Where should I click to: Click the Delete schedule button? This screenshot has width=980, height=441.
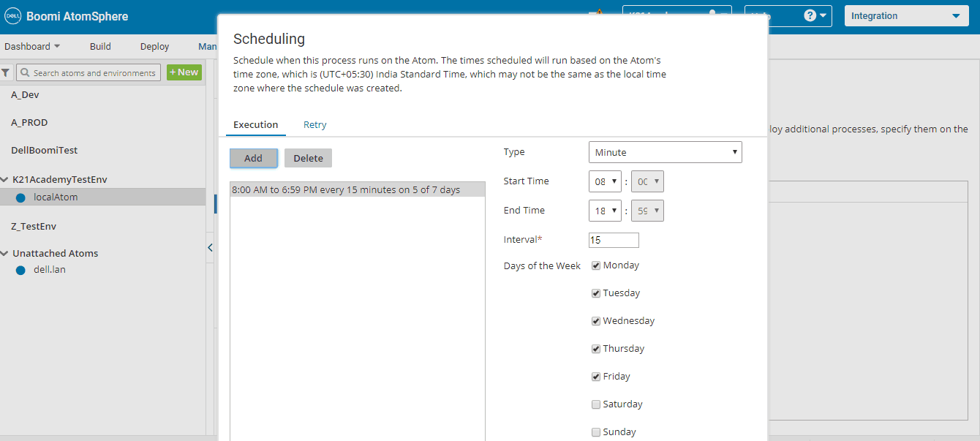309,158
